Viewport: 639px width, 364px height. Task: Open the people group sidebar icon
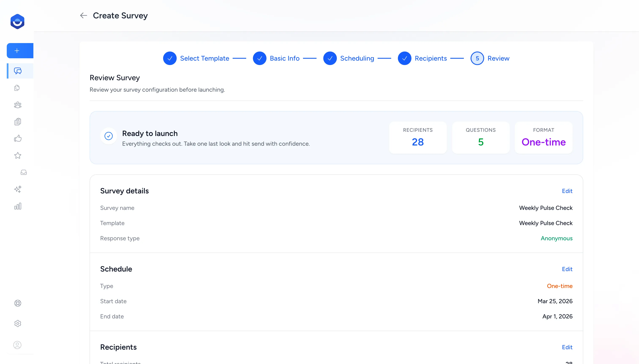point(18,105)
